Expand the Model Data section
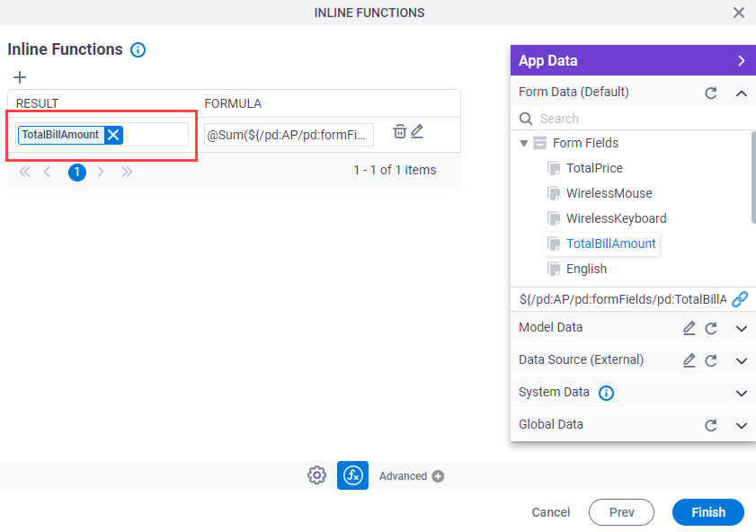The height and width of the screenshot is (532, 756). pyautogui.click(x=742, y=329)
